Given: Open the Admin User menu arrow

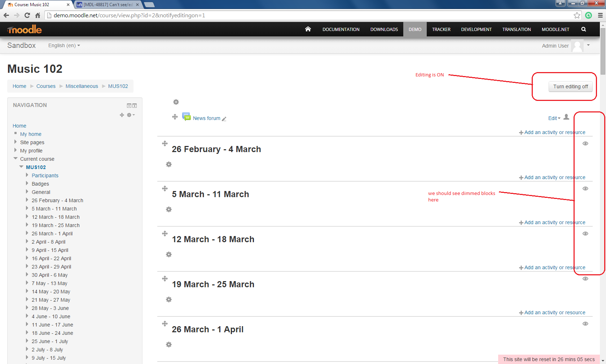Looking at the screenshot, I should (x=588, y=45).
